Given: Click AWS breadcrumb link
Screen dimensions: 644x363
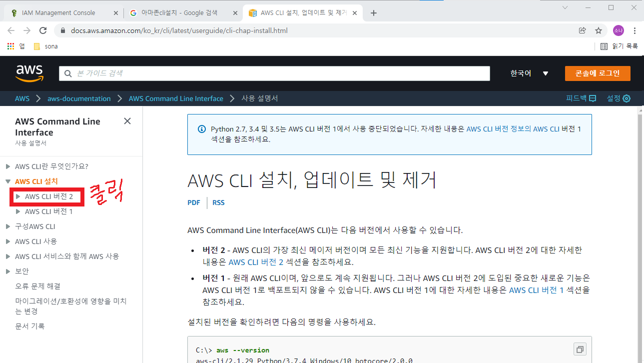Looking at the screenshot, I should [22, 98].
